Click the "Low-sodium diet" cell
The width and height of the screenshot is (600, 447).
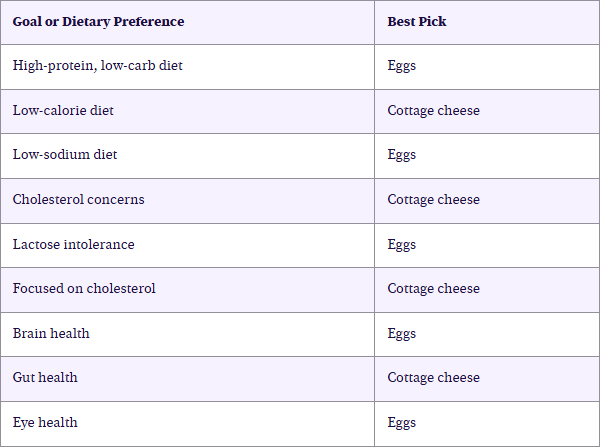[x=65, y=155]
